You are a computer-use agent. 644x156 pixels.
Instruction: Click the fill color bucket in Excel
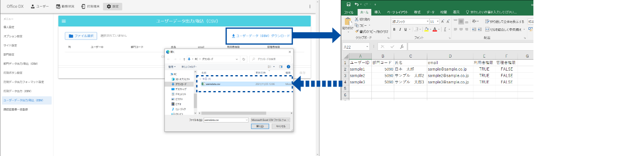tap(426, 29)
